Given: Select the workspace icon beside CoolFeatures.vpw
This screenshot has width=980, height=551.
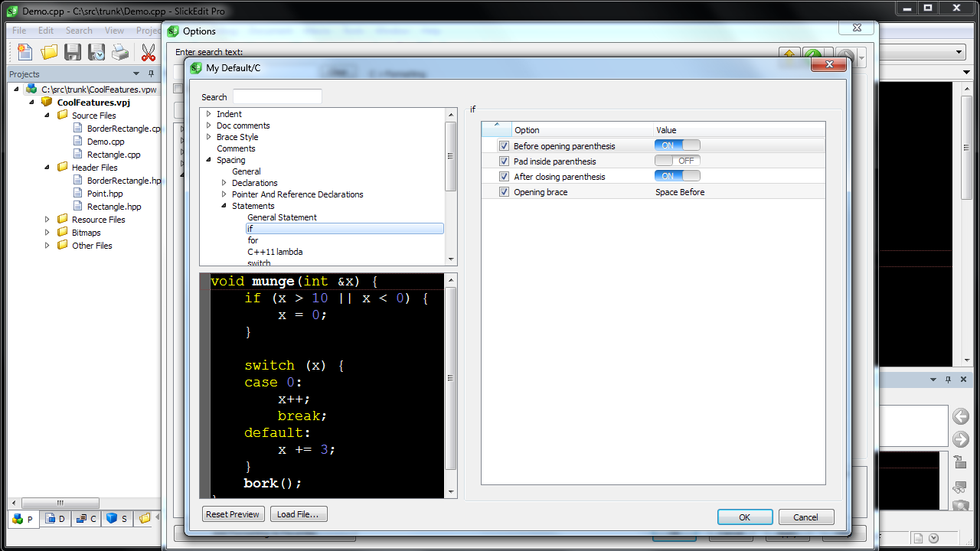Looking at the screenshot, I should pos(31,90).
